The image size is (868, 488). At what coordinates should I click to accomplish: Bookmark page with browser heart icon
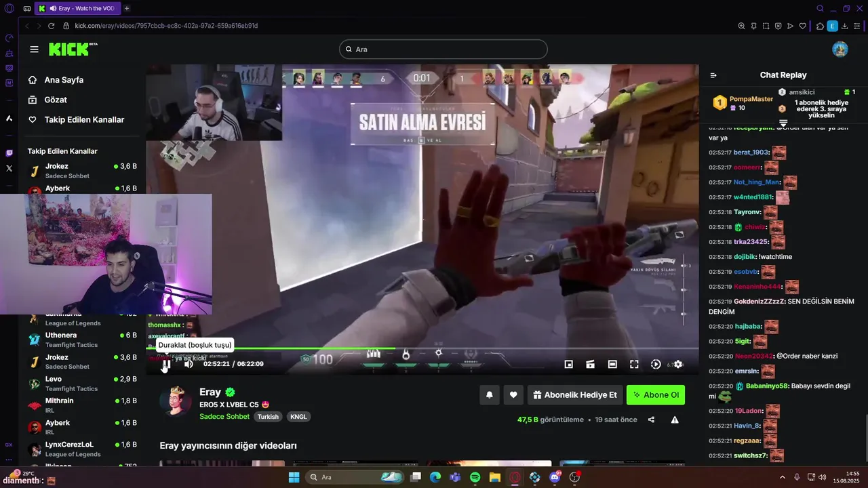(x=802, y=26)
